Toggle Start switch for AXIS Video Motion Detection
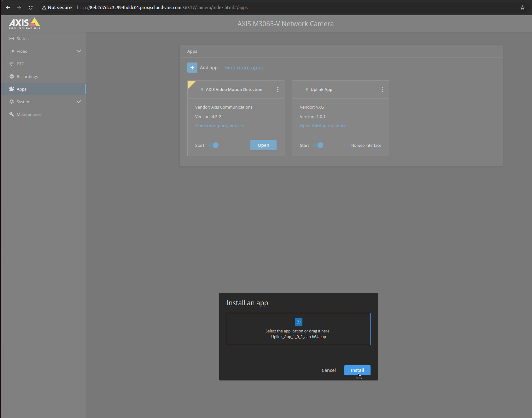The image size is (532, 418). point(214,145)
